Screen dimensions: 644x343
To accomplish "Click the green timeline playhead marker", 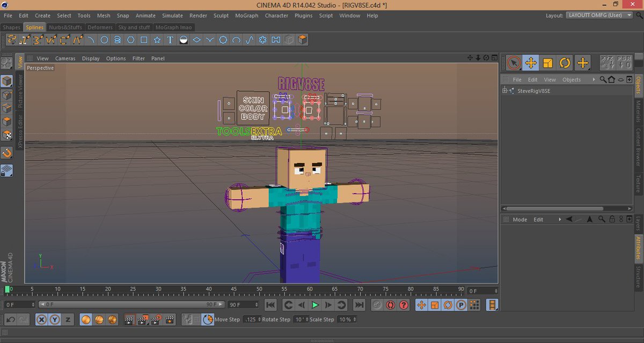I will pos(7,289).
